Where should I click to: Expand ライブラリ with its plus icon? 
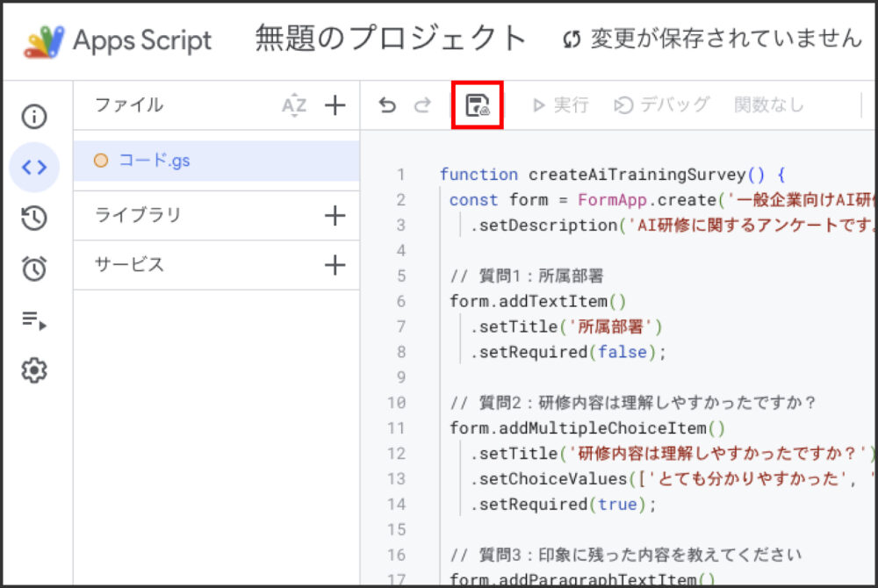335,215
